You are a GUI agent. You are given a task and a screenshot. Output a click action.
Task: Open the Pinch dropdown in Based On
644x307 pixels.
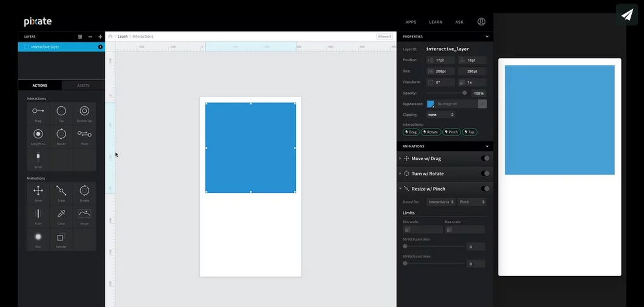pyautogui.click(x=472, y=202)
